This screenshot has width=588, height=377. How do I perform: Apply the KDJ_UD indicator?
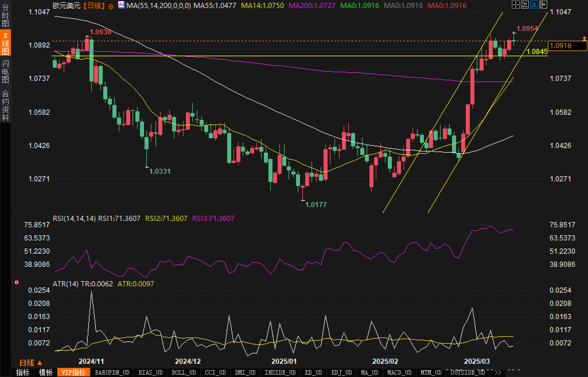click(x=341, y=373)
